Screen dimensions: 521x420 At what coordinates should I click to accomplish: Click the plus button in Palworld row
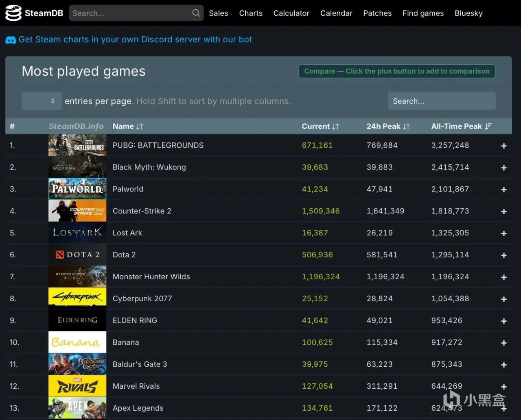coord(503,190)
